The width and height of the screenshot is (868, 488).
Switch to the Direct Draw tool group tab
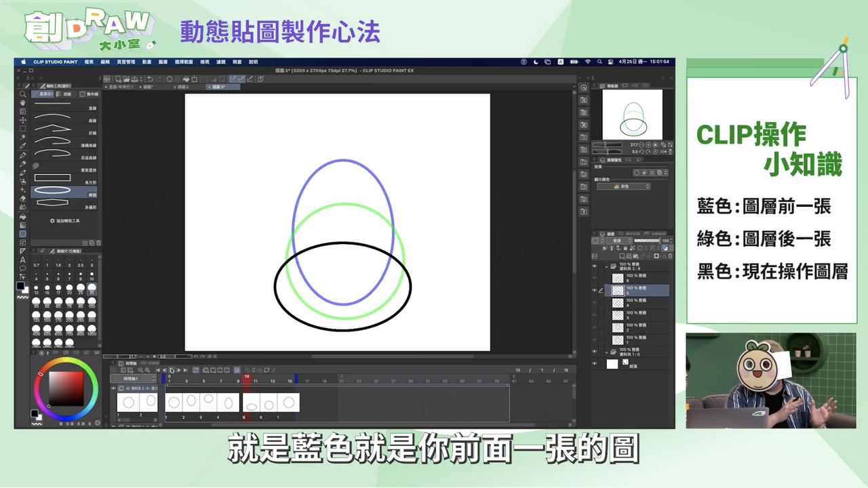[44, 94]
